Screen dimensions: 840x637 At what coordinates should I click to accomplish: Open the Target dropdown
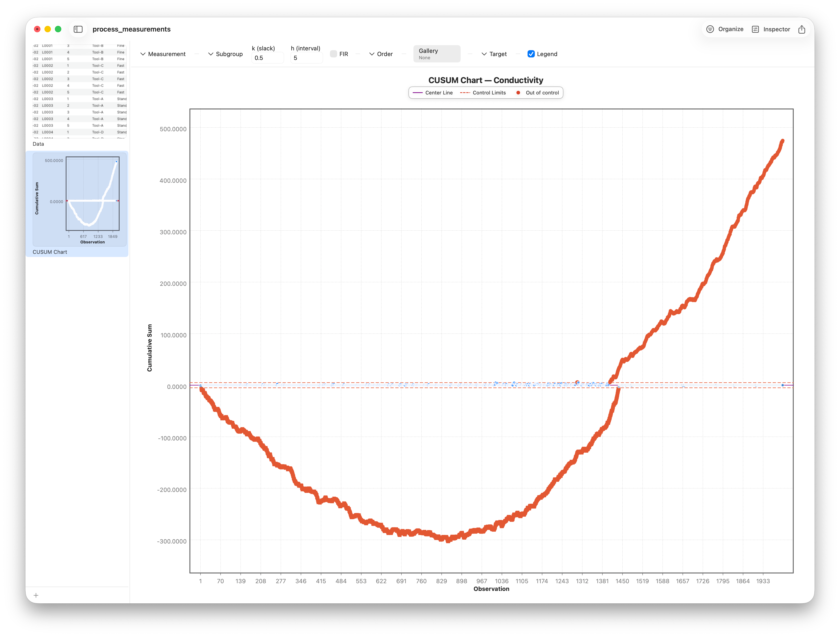click(x=494, y=54)
